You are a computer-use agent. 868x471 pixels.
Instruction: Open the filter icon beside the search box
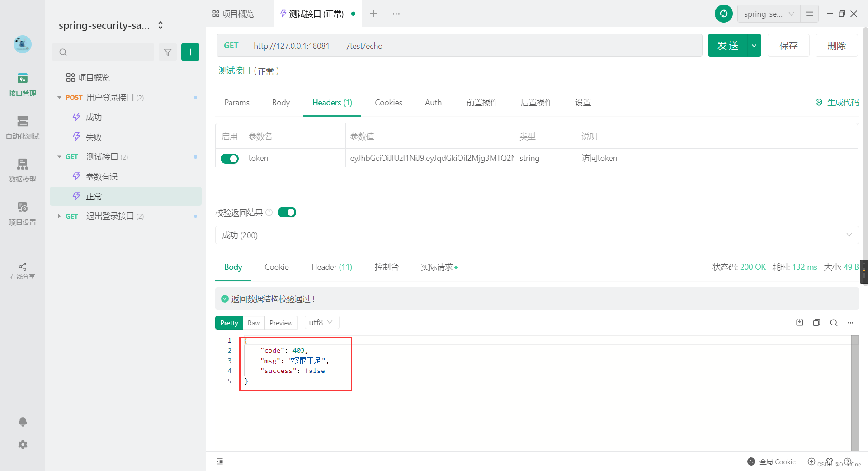(167, 52)
